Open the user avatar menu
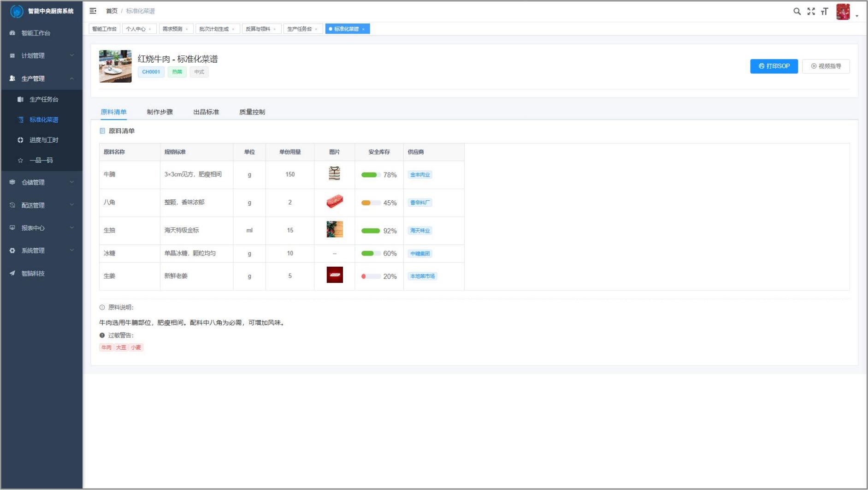 (843, 12)
